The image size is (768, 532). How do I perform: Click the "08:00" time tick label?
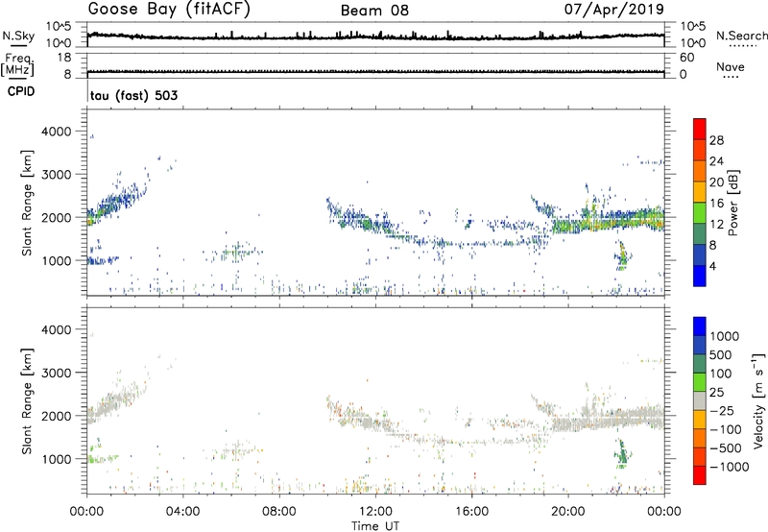[x=279, y=512]
